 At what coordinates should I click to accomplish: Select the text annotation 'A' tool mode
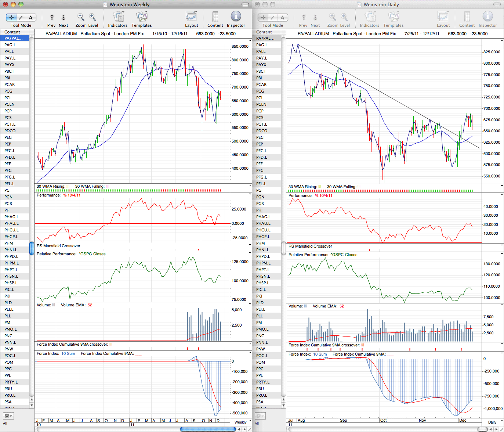pos(31,17)
